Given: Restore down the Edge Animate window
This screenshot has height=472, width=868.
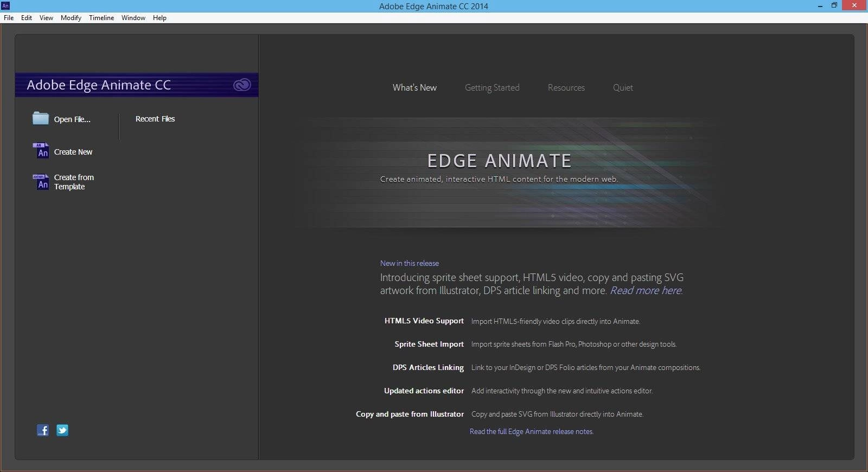Looking at the screenshot, I should click(834, 5).
